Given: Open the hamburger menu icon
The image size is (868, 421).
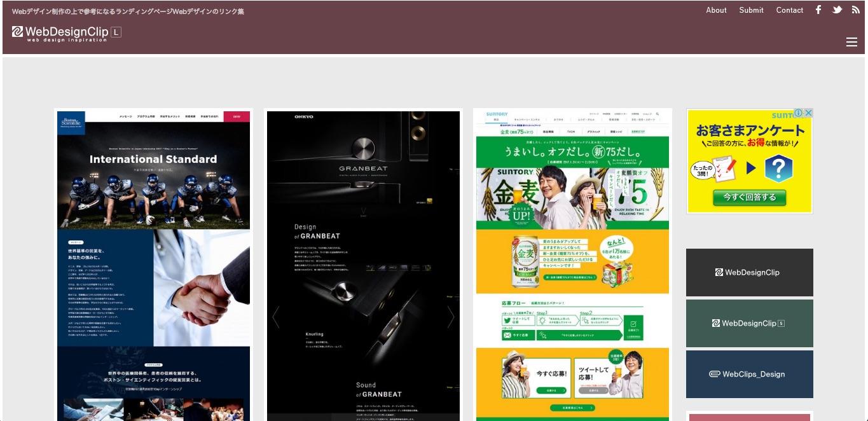Looking at the screenshot, I should 852,42.
